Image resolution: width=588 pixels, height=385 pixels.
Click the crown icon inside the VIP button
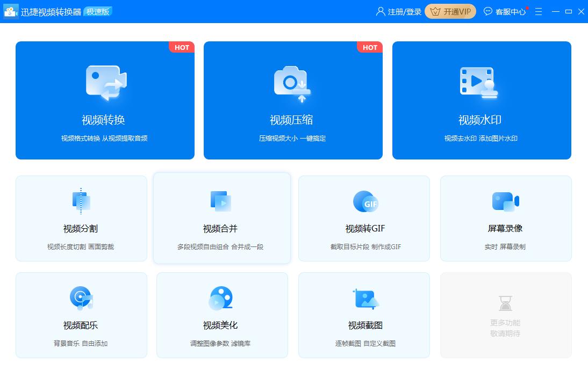[x=436, y=11]
